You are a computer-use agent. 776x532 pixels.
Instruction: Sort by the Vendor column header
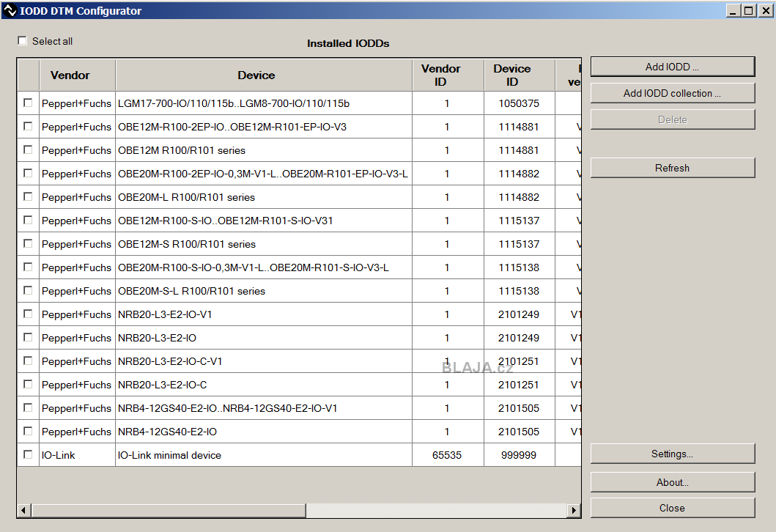coord(78,75)
